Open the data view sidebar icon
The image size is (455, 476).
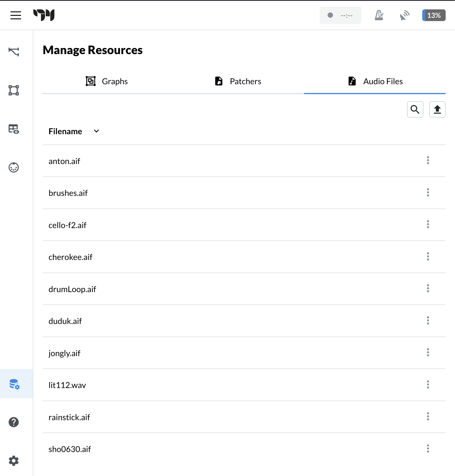point(14,129)
